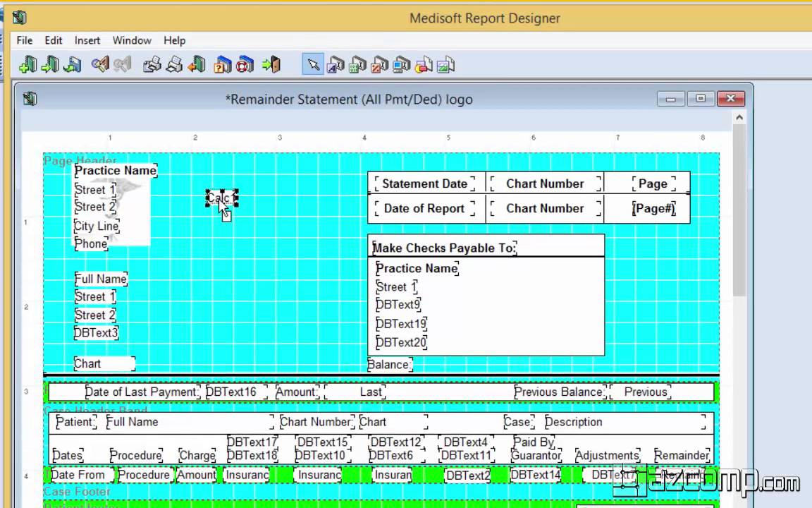Select the Date From detail field
812x508 pixels.
pyautogui.click(x=82, y=475)
